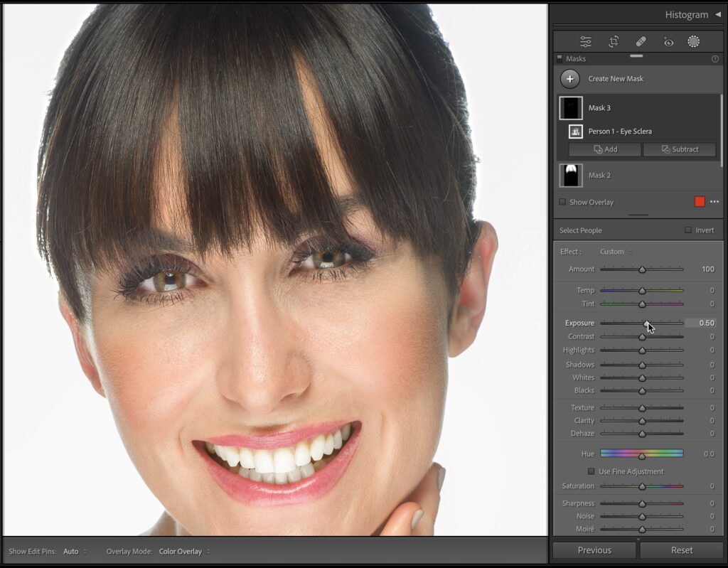Click the red overlay color swatch

point(700,202)
